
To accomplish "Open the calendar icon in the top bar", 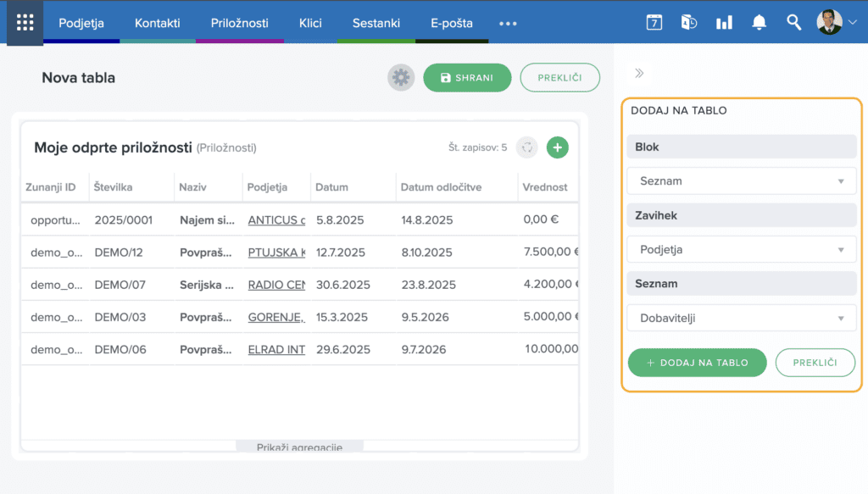I will [654, 23].
